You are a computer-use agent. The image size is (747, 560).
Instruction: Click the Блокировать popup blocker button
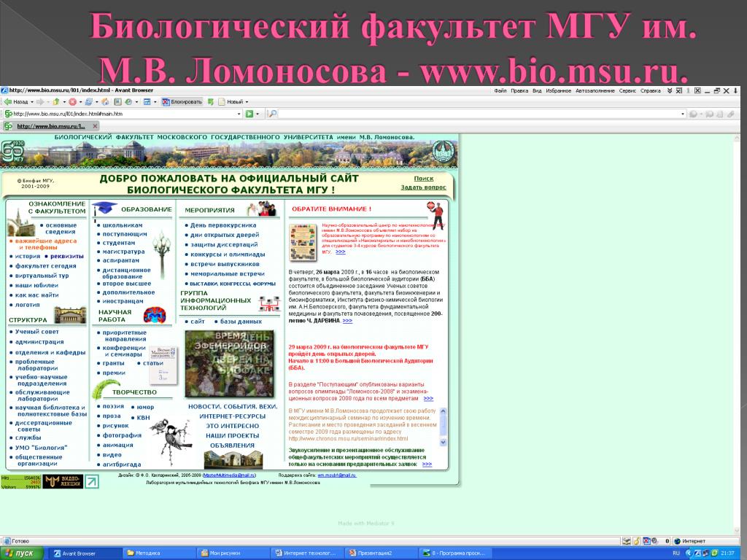point(182,102)
